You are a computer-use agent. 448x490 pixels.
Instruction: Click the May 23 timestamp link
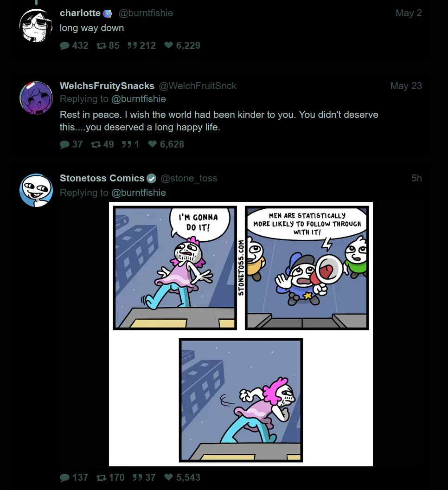pyautogui.click(x=406, y=86)
